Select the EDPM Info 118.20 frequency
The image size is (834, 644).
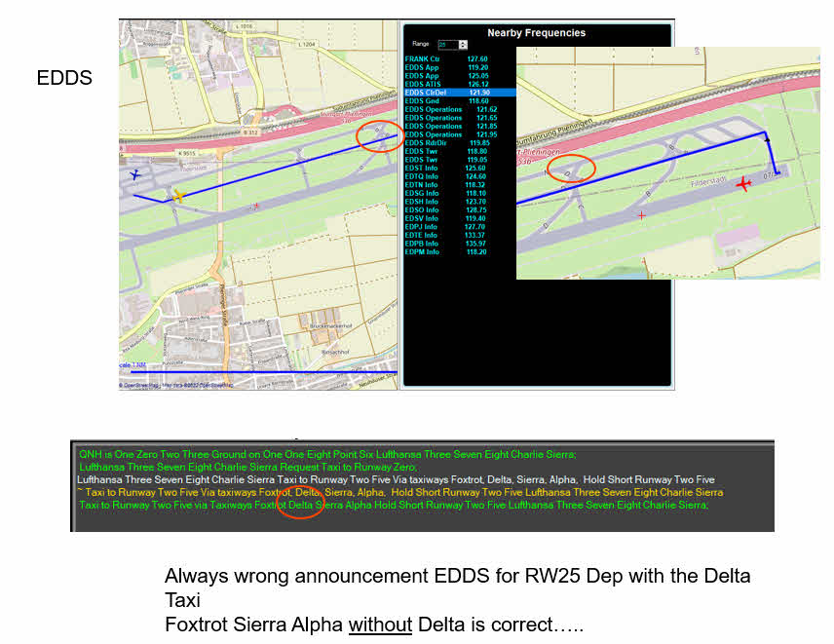tap(445, 252)
